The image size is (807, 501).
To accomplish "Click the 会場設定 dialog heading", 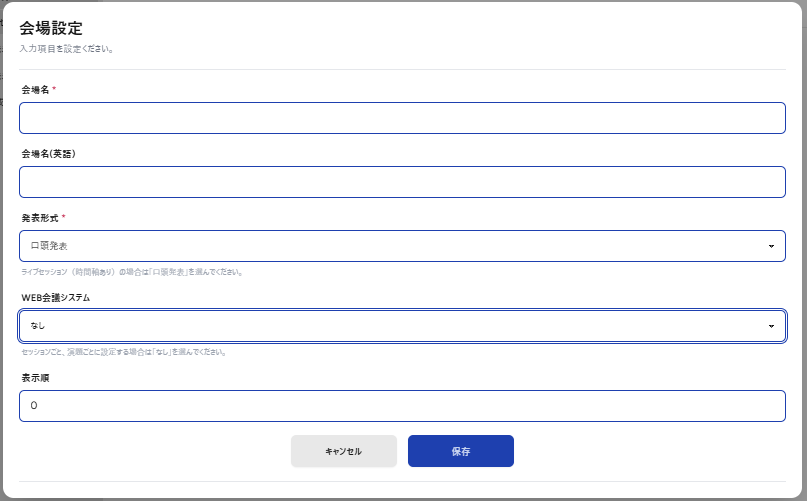I will 51,28.
